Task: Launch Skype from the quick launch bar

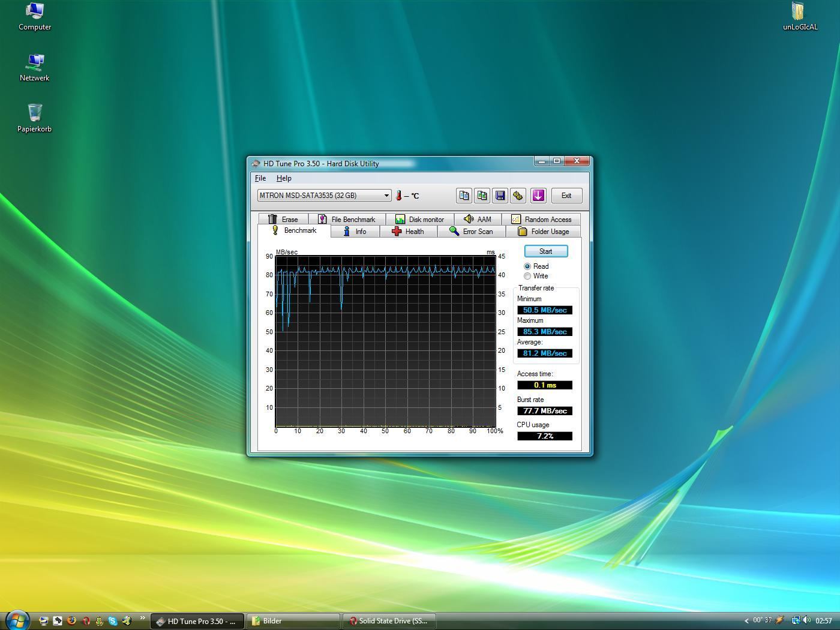Action: point(113,621)
